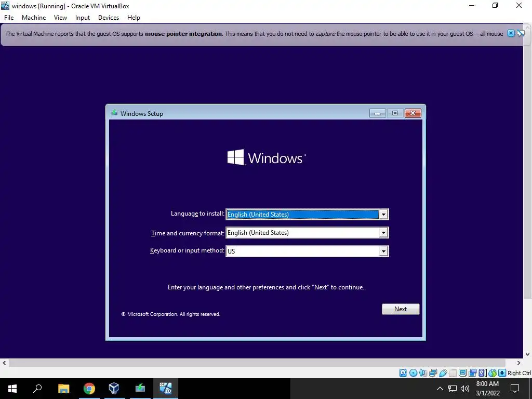
Task: Dismiss the mouse pointer integration notification
Action: [x=511, y=33]
